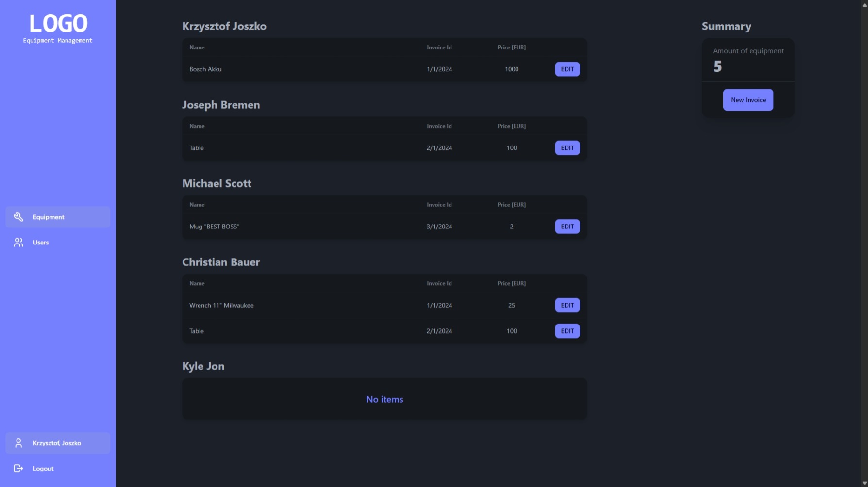
Task: Edit Joseph Bremen's Table item
Action: tap(567, 147)
